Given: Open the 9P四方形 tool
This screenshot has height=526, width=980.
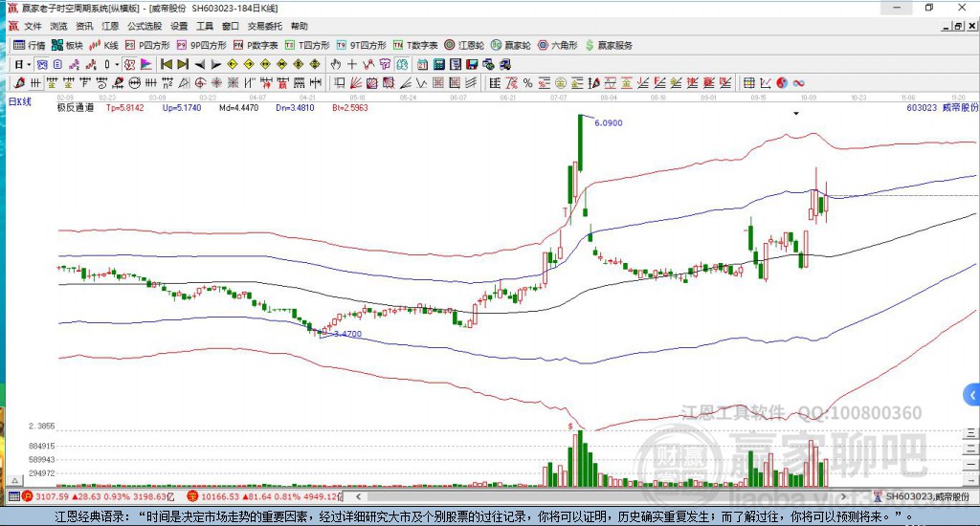Looking at the screenshot, I should click(202, 45).
